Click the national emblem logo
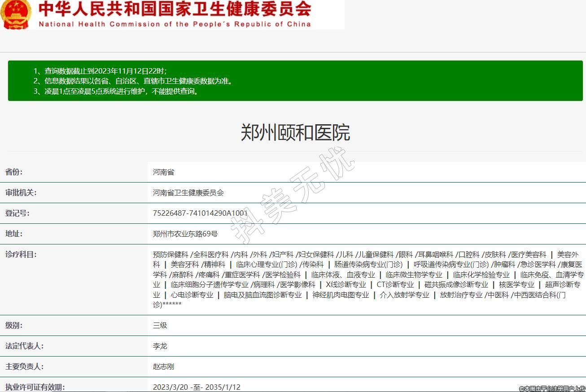The width and height of the screenshot is (586, 392). pyautogui.click(x=16, y=14)
